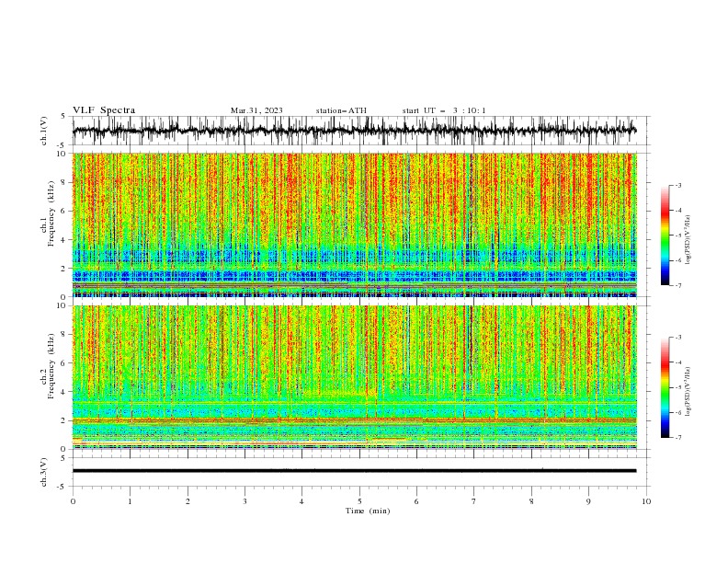The height and width of the screenshot is (563, 728).
Task: Click the "station=ATH" header label
Action: tap(341, 110)
